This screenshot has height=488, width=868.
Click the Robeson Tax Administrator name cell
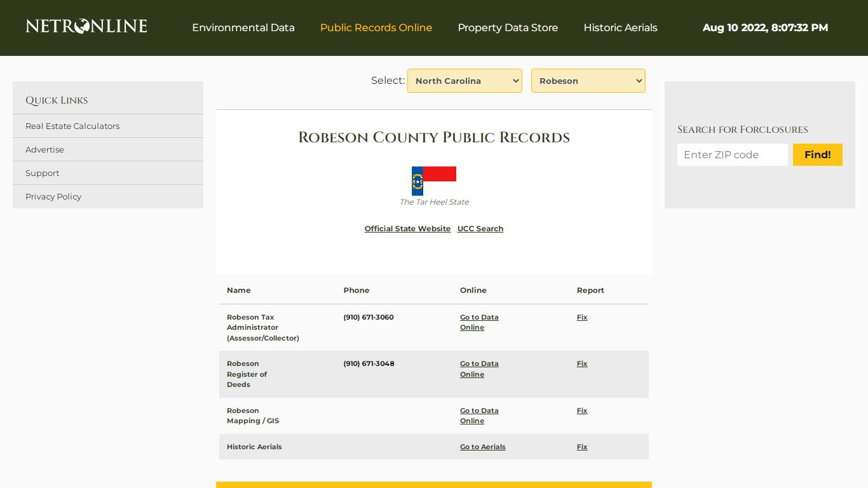click(263, 327)
